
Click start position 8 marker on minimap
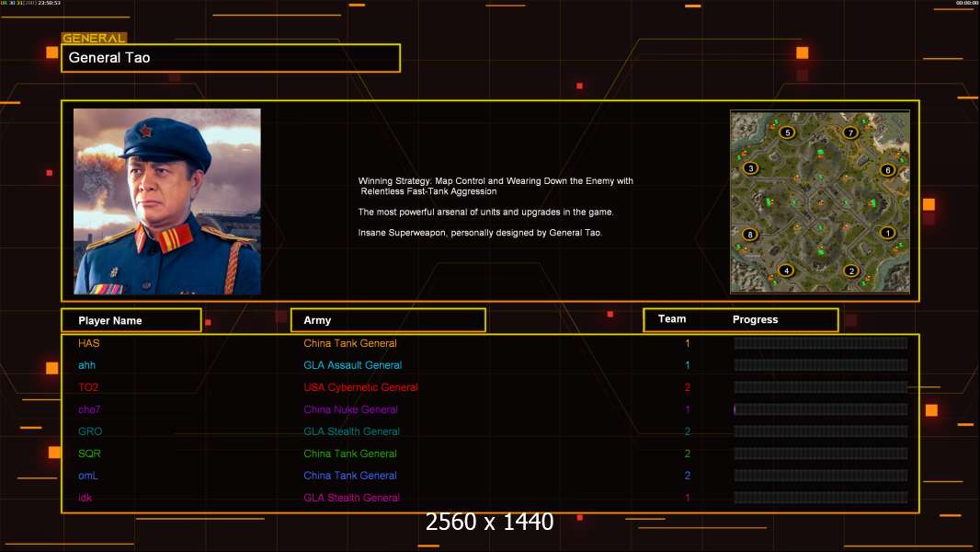point(750,235)
